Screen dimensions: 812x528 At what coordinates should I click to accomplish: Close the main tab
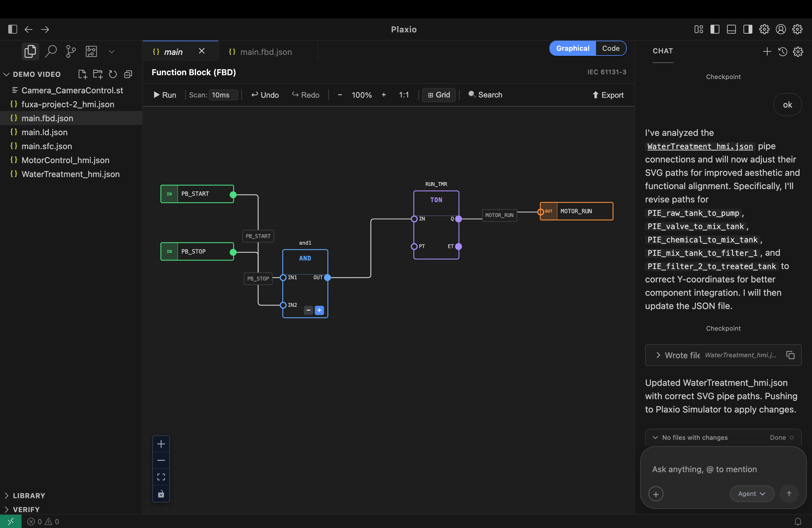(202, 51)
